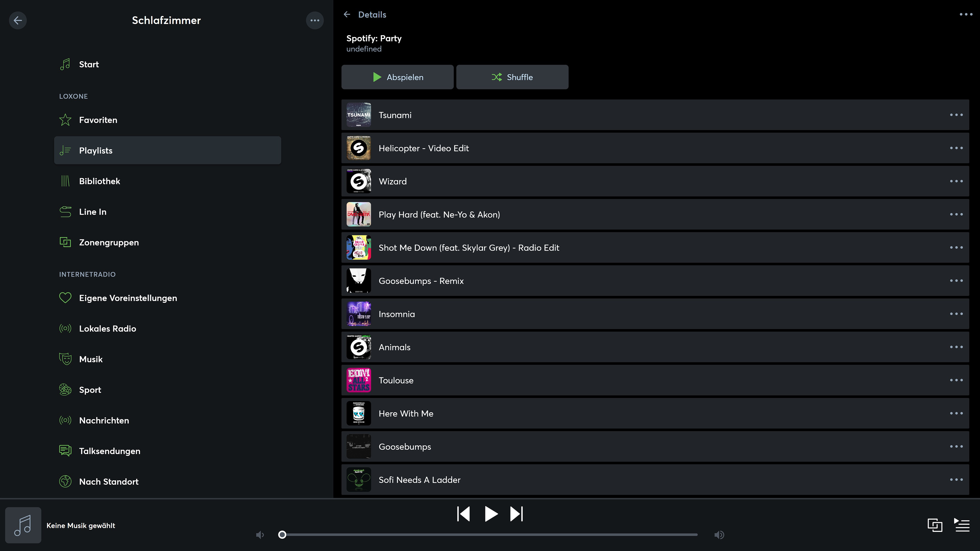Play the track Insomnia

point(655,314)
